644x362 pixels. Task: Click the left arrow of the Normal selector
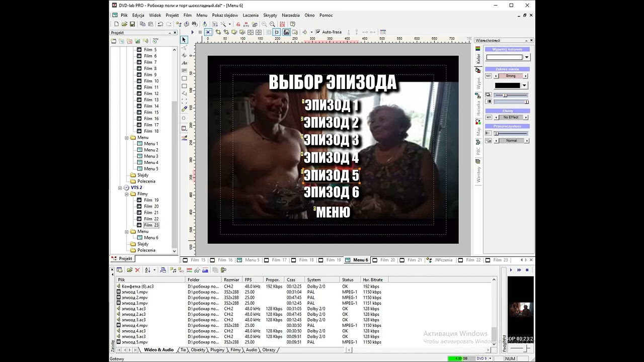click(x=496, y=141)
